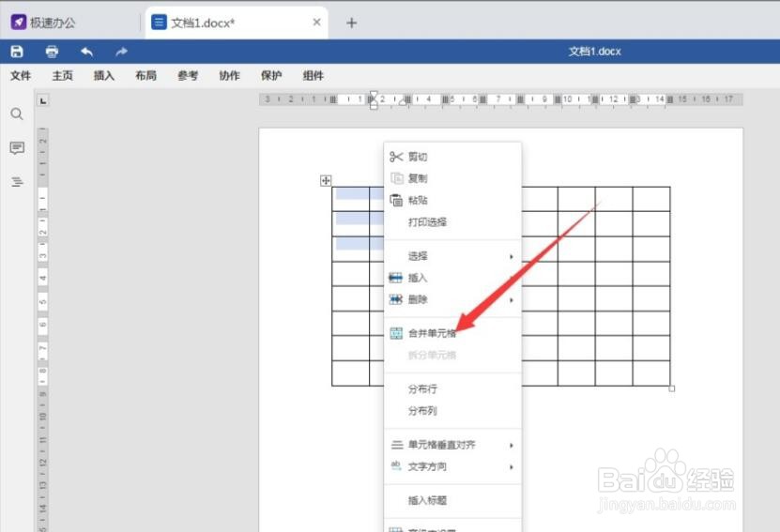Open the 保护 ribbon tab
The height and width of the screenshot is (532, 780).
click(271, 76)
